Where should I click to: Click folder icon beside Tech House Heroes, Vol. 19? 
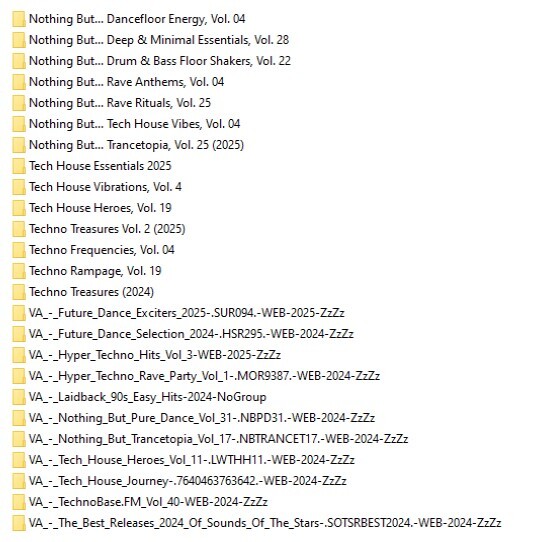19,208
